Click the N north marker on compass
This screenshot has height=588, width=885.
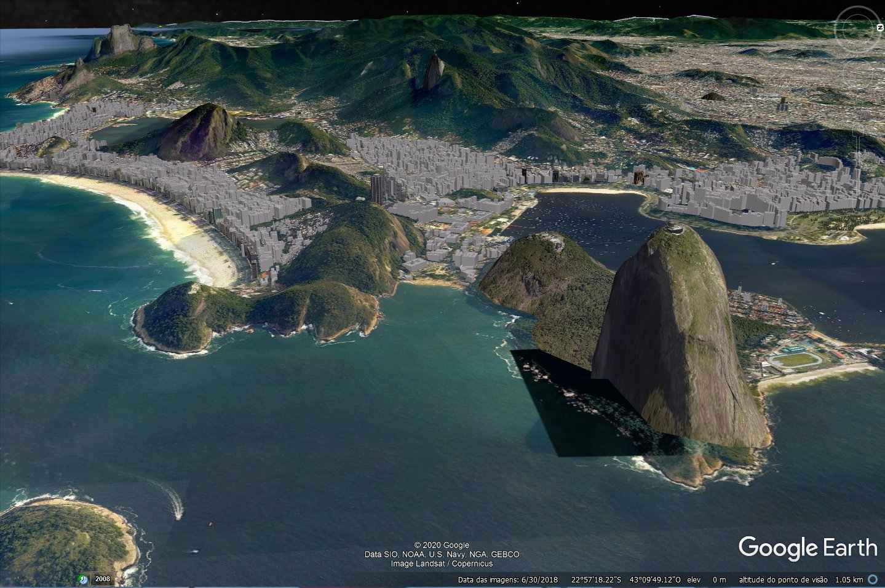coord(879,28)
